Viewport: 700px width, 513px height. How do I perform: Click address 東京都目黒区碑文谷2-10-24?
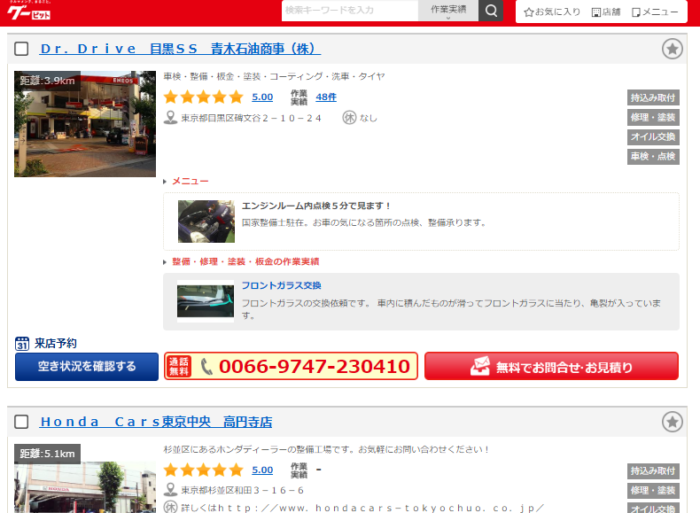click(251, 118)
